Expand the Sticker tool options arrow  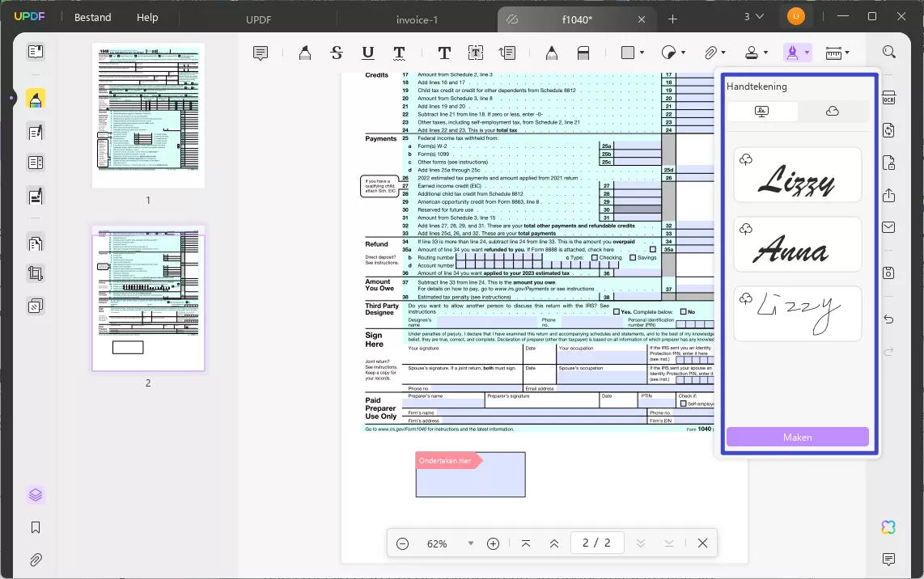pyautogui.click(x=683, y=53)
